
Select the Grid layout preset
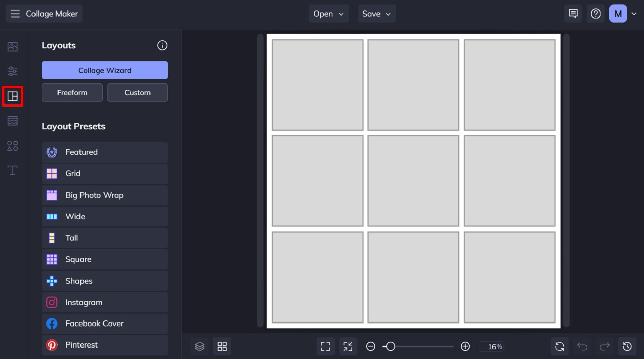click(x=105, y=174)
